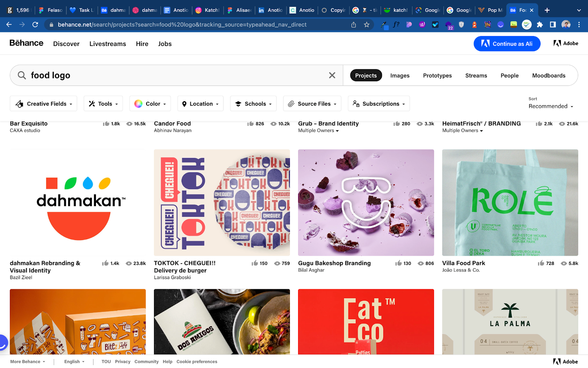Switch to the Images tab
Screen dimensions: 588x368
[399, 75]
